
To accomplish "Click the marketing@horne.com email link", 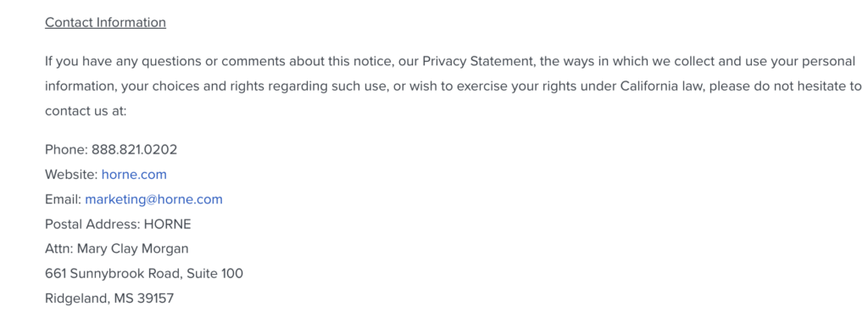I will click(154, 199).
